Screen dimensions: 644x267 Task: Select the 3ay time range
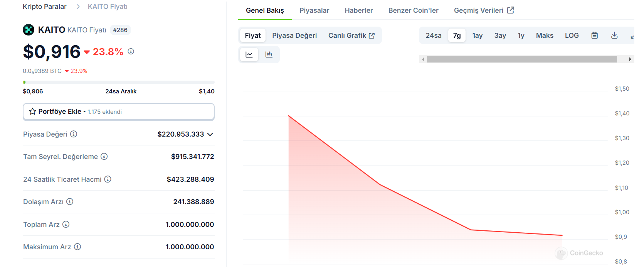pyautogui.click(x=500, y=35)
